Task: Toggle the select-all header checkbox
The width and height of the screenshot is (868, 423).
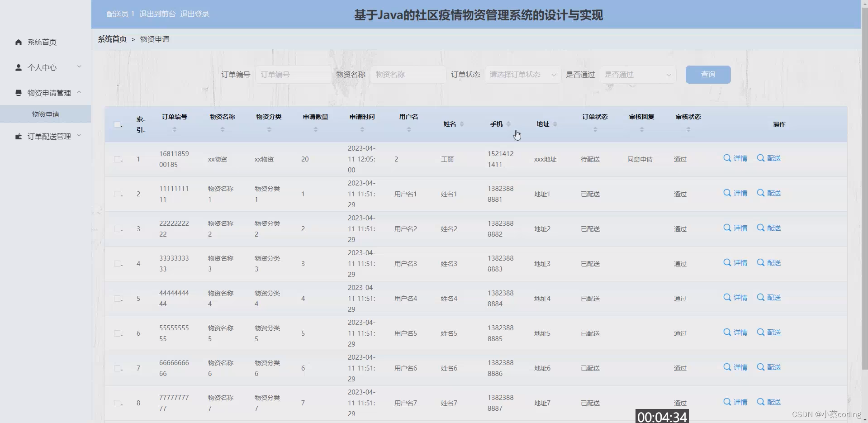Action: tap(118, 124)
